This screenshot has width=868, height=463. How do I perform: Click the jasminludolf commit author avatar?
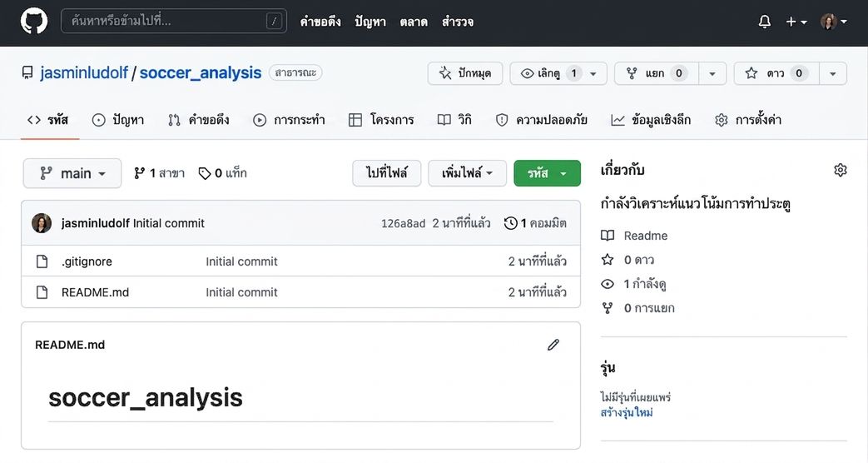point(42,223)
